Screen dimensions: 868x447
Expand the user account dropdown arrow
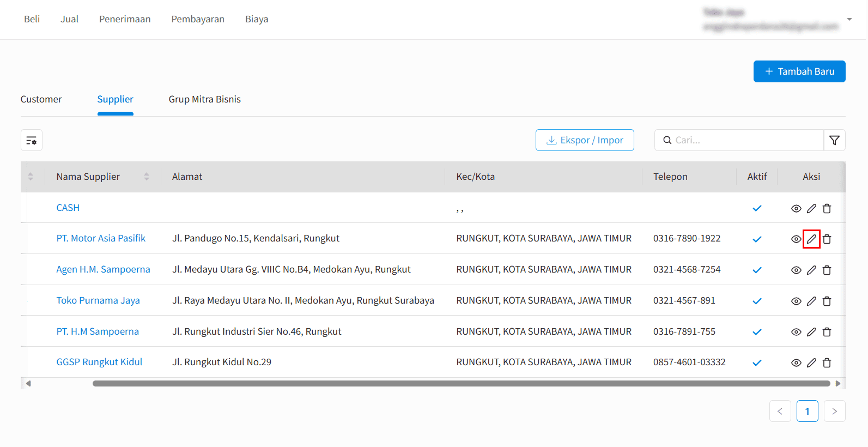849,19
